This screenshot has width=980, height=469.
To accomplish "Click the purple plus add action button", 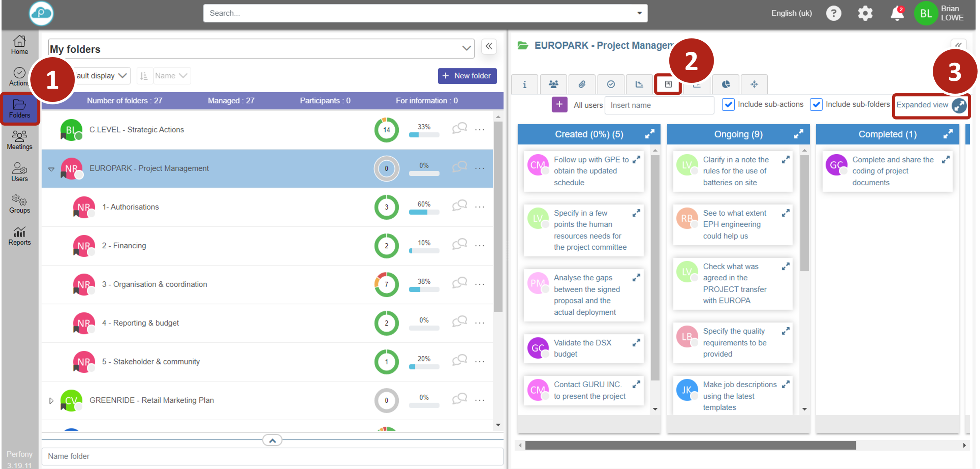I will [x=559, y=105].
